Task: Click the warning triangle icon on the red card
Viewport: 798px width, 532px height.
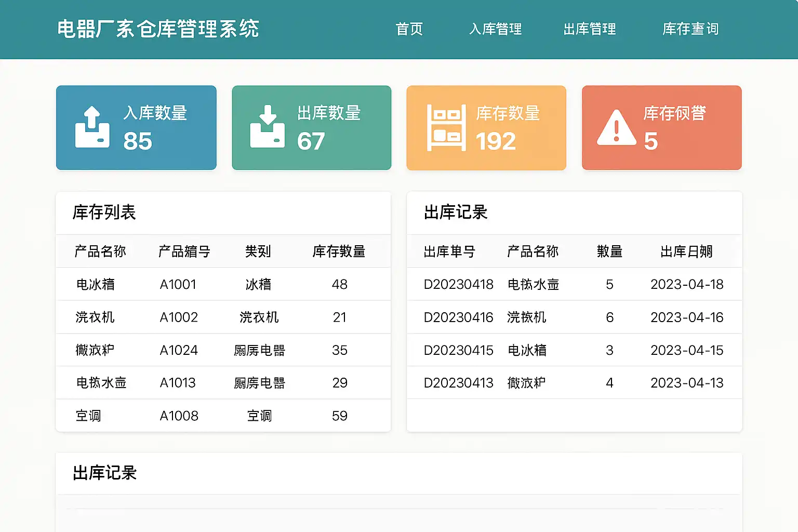Action: tap(616, 128)
